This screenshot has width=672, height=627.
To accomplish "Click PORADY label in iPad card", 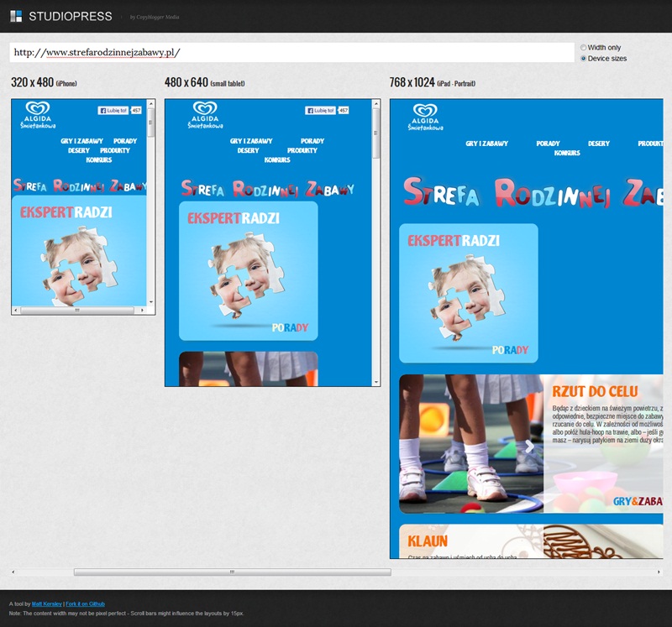I will (510, 350).
